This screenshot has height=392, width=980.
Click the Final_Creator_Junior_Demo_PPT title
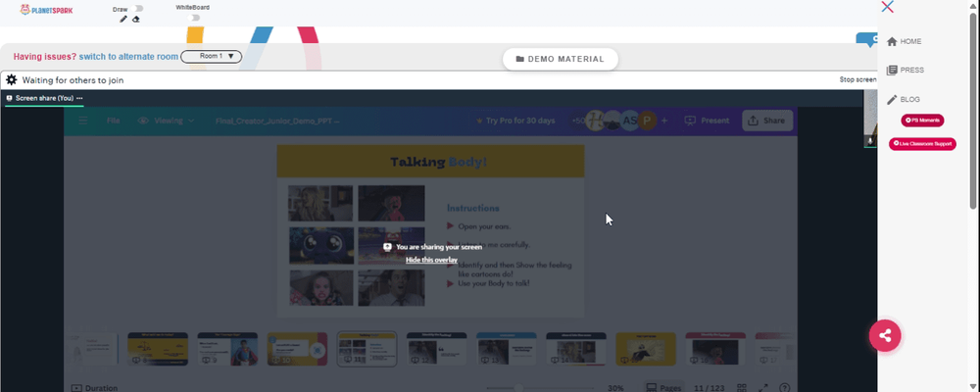(x=277, y=122)
